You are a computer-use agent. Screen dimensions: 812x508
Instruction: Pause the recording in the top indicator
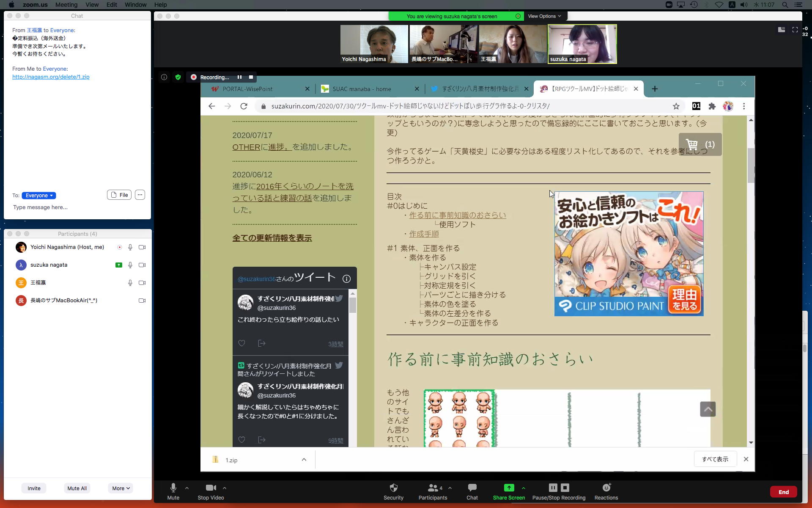239,77
